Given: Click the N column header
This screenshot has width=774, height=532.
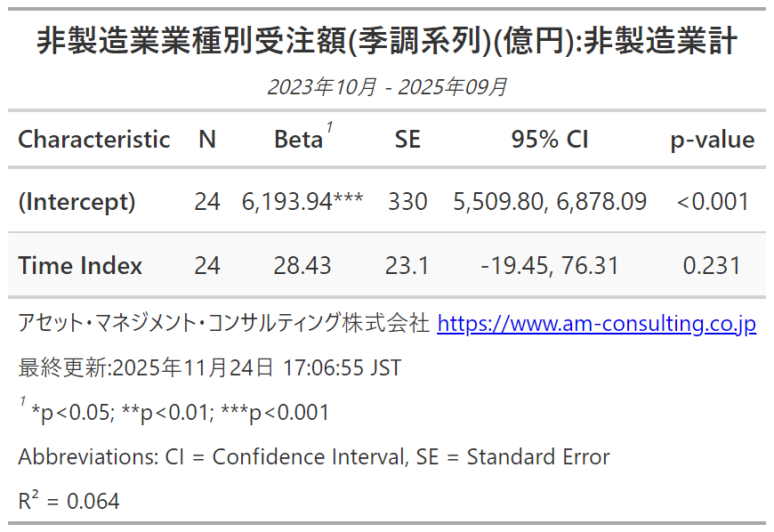Looking at the screenshot, I should [x=207, y=140].
